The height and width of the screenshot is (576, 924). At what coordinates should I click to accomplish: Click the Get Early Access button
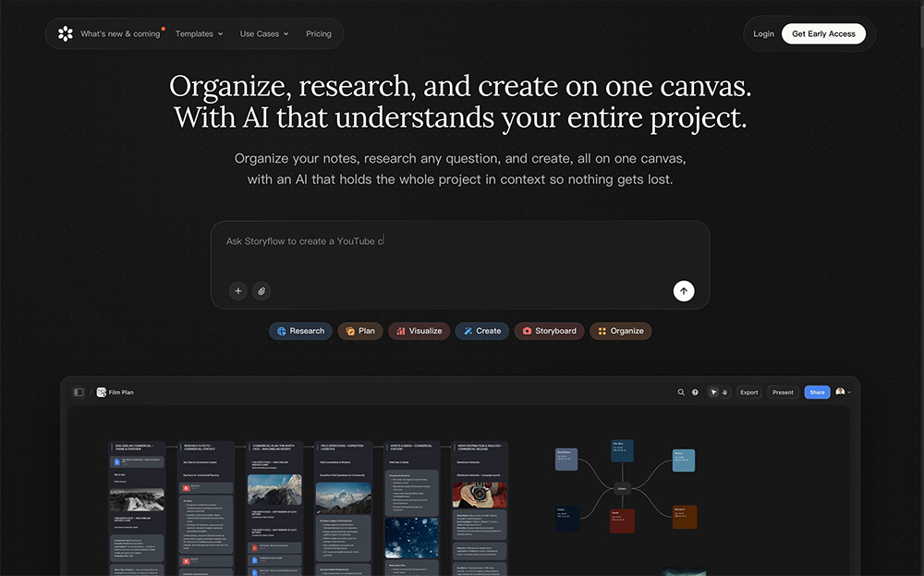pyautogui.click(x=823, y=33)
